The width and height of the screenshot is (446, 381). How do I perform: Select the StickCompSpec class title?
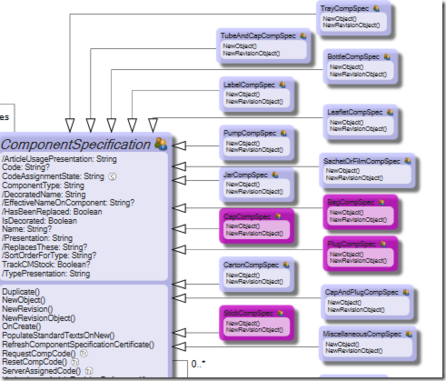248,313
